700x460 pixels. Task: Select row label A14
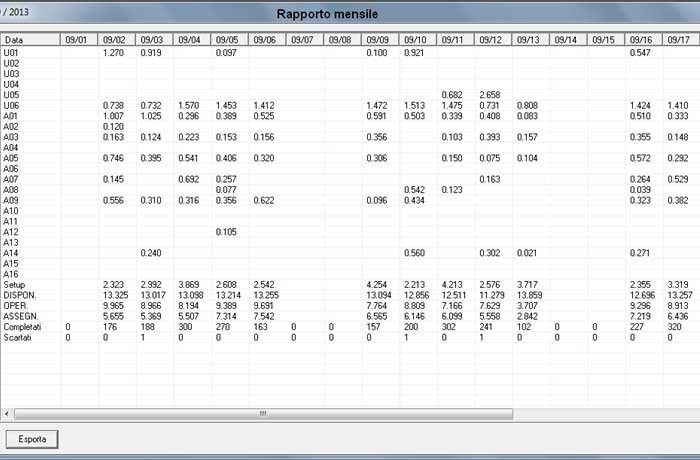11,253
